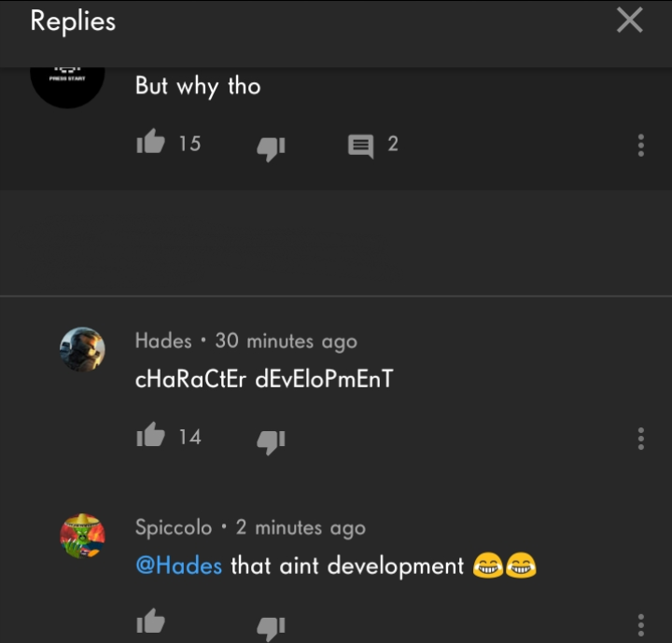Tap the PRESS START channel avatar
The width and height of the screenshot is (672, 643).
(x=67, y=86)
